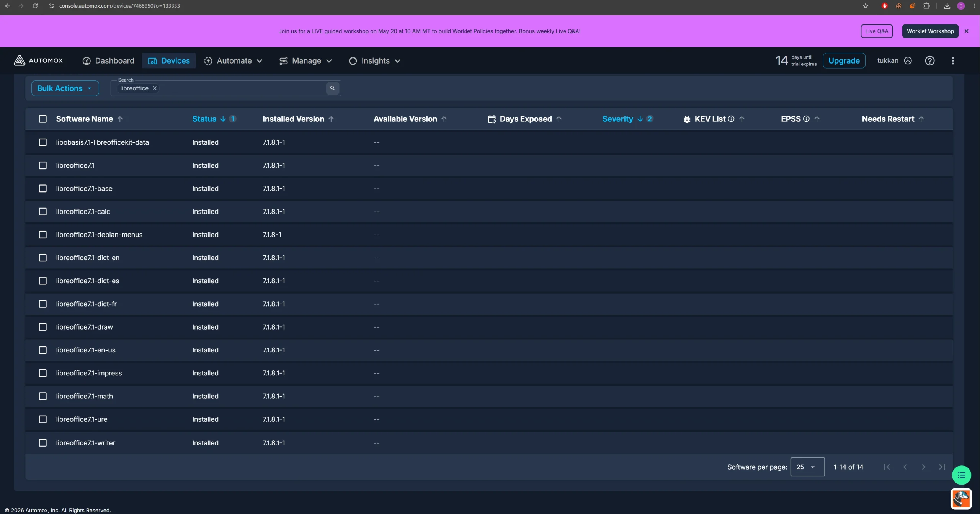Open the tukkan user account icon

pos(908,60)
